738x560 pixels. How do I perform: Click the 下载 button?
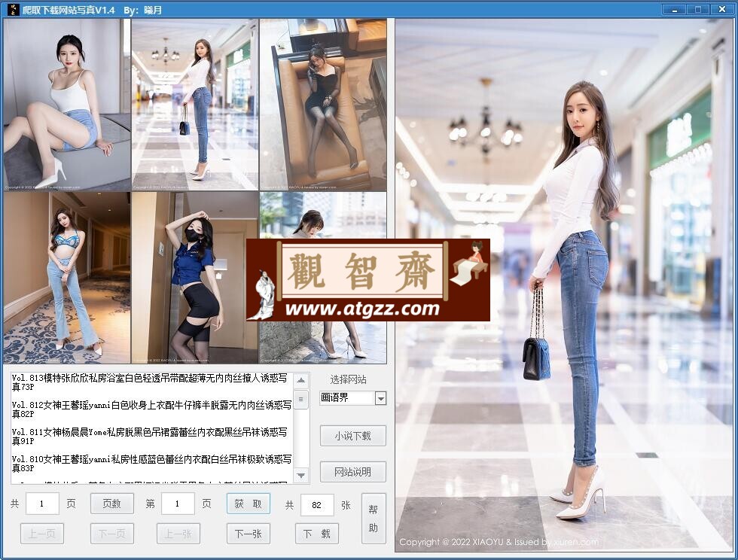[x=317, y=534]
